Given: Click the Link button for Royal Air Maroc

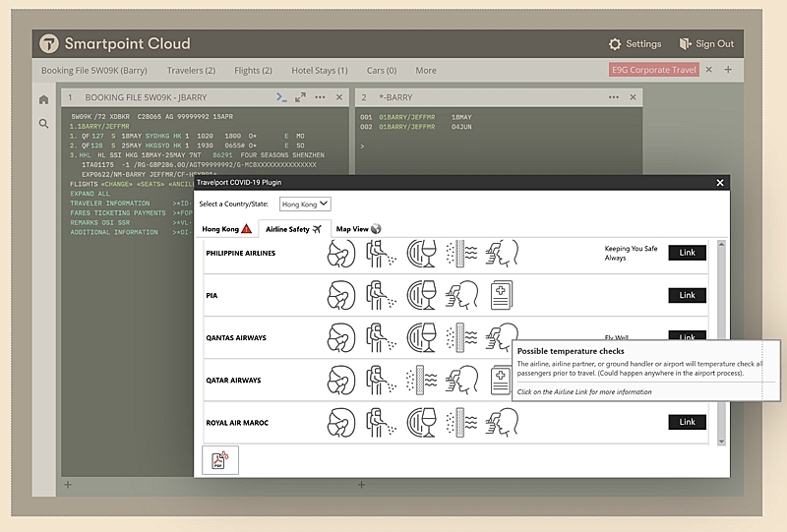Looking at the screenshot, I should click(687, 422).
